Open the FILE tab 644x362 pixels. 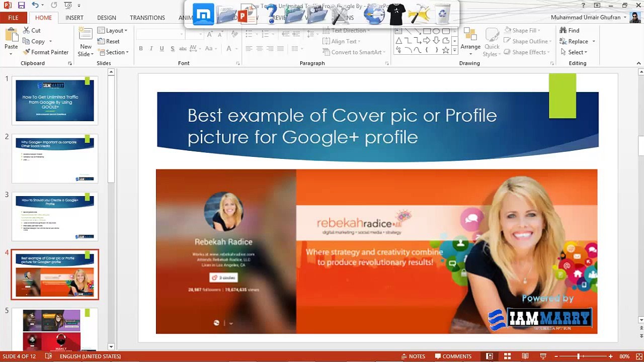[14, 18]
